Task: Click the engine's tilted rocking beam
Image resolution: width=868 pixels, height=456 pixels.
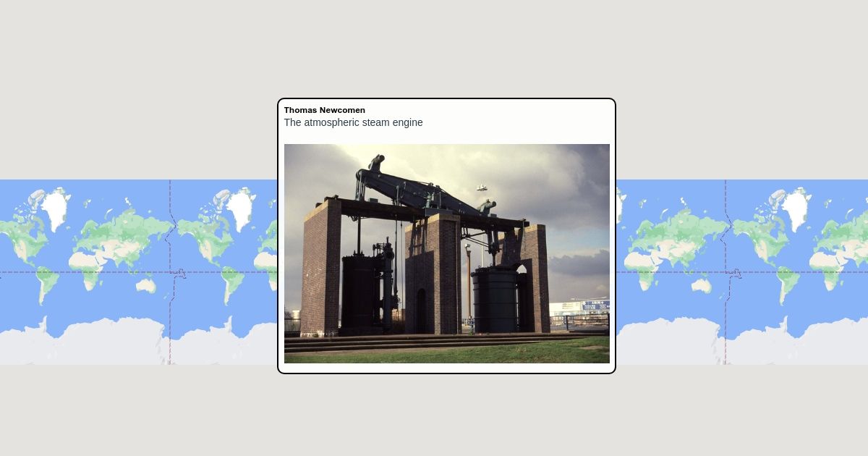Action: [420, 187]
